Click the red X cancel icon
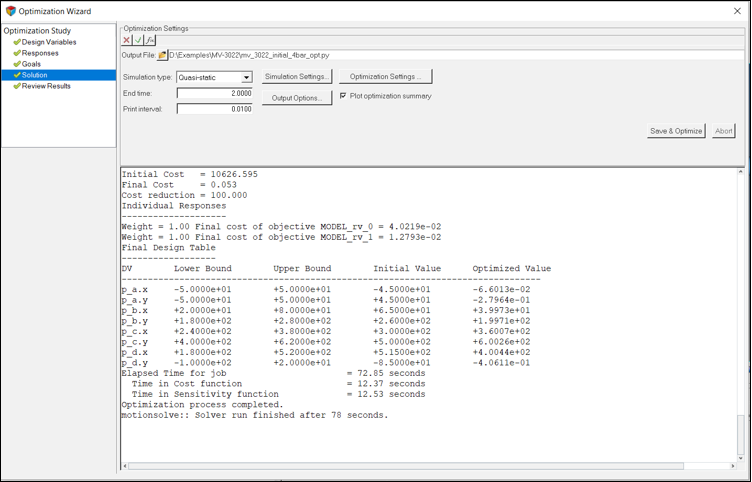Screen dimensions: 752x482 click(x=127, y=40)
